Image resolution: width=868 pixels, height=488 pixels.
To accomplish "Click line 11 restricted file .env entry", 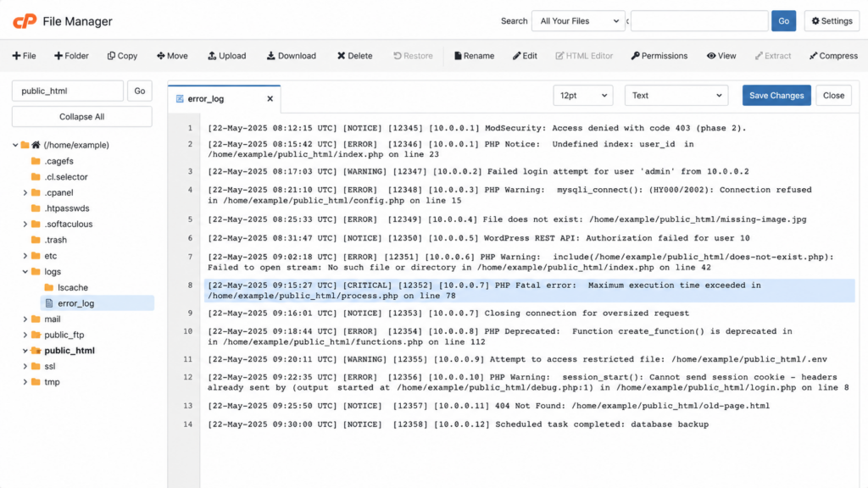I will click(517, 359).
